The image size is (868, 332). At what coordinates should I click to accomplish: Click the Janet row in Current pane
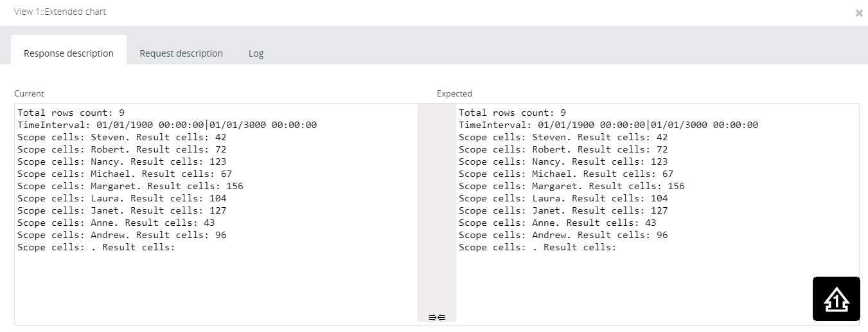click(122, 210)
